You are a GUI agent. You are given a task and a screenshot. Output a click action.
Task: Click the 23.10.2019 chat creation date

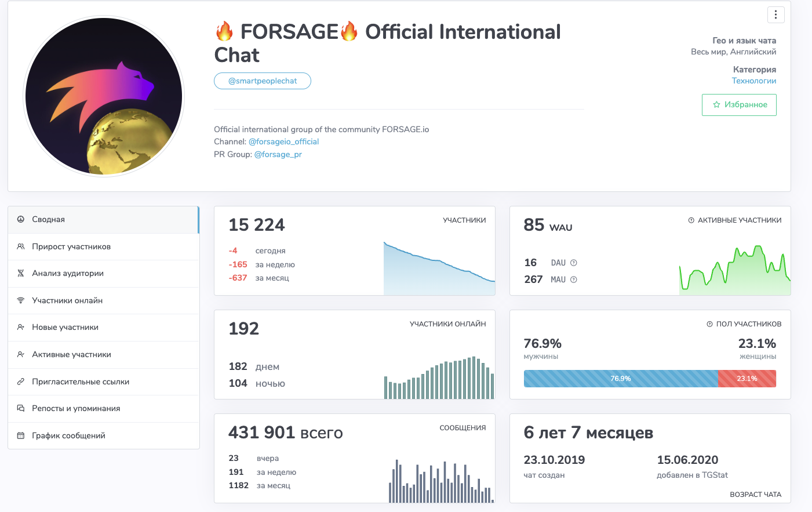pyautogui.click(x=554, y=460)
